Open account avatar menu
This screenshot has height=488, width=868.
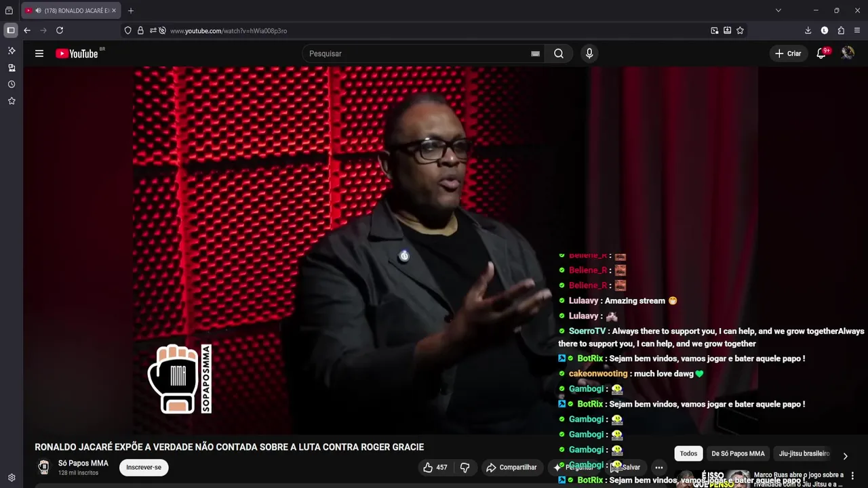click(x=848, y=54)
